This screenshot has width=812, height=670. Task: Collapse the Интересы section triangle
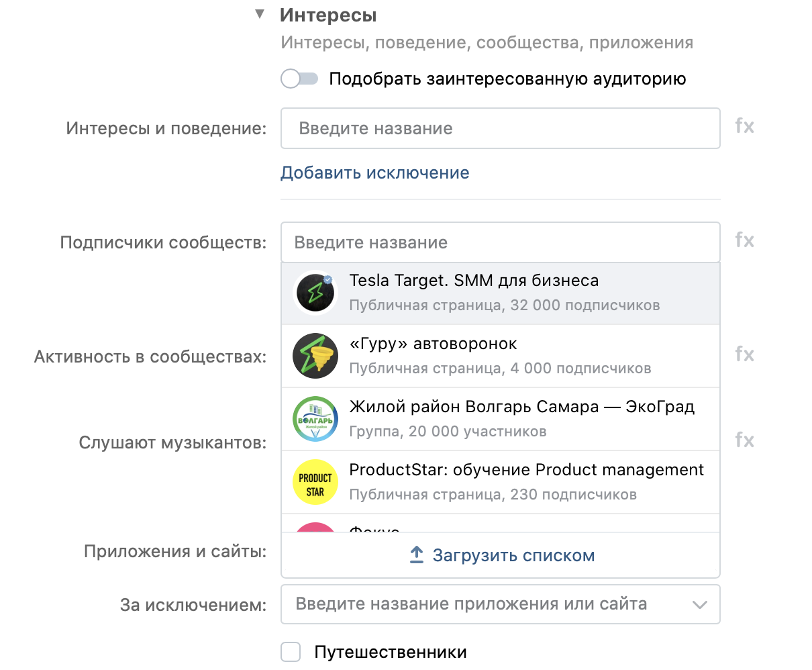pos(260,14)
